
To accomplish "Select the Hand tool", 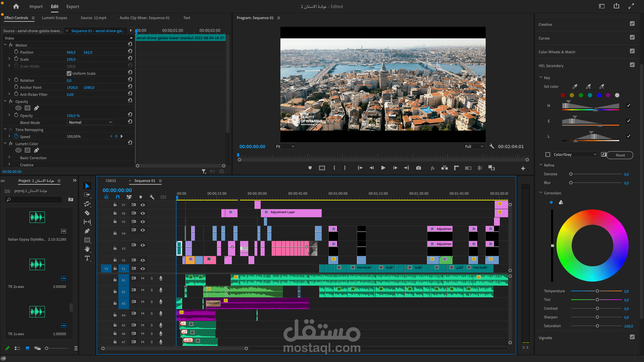I will 87,249.
